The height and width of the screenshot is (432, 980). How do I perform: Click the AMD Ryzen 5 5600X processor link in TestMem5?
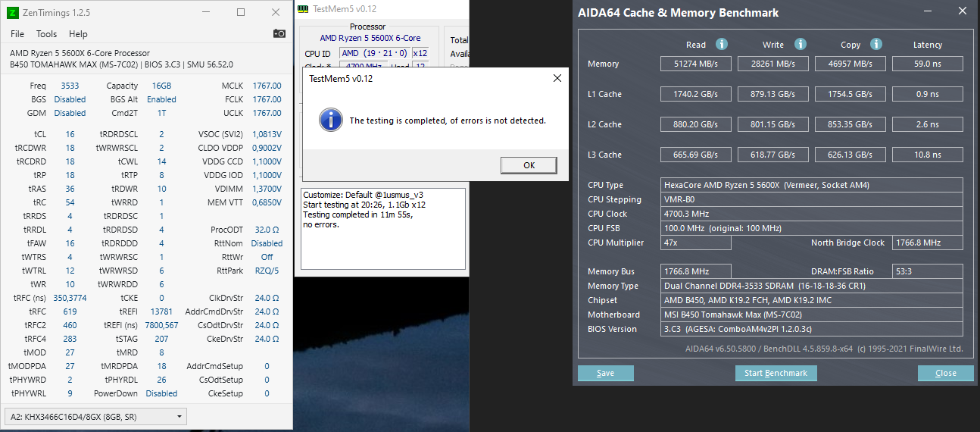[x=370, y=38]
